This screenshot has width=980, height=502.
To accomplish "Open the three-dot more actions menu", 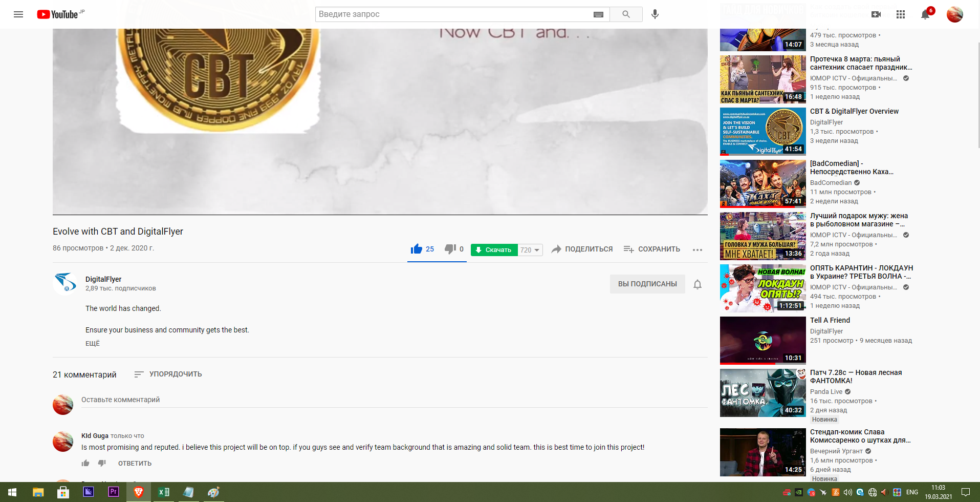I will 698,250.
